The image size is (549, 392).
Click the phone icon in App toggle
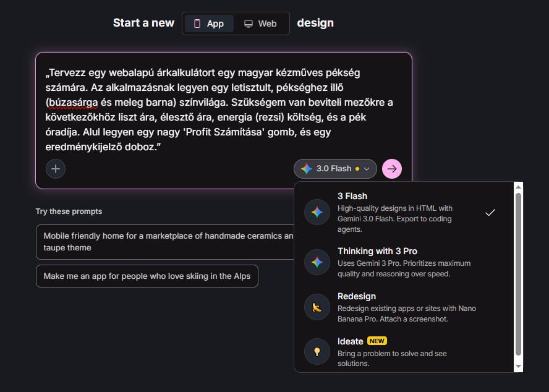(x=197, y=23)
